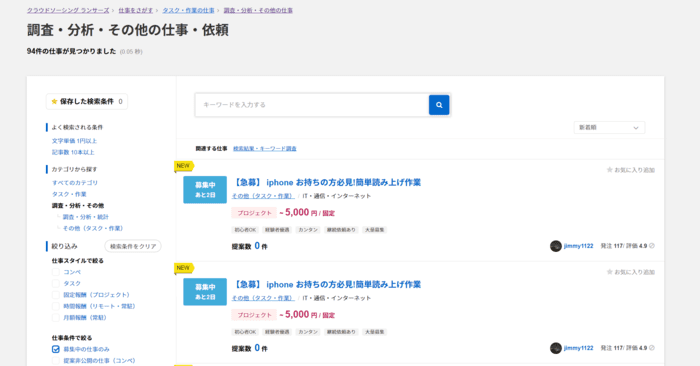
Task: Click the カンタン tag on first listing
Action: pyautogui.click(x=308, y=230)
